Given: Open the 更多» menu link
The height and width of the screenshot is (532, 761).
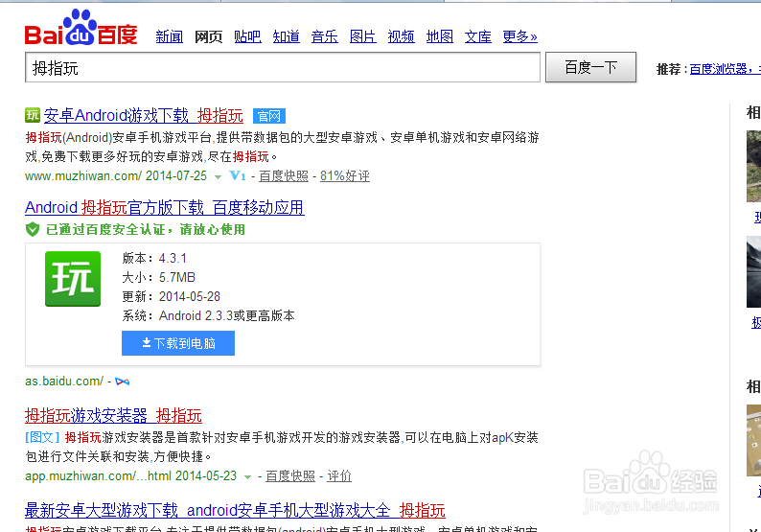Looking at the screenshot, I should pos(520,36).
